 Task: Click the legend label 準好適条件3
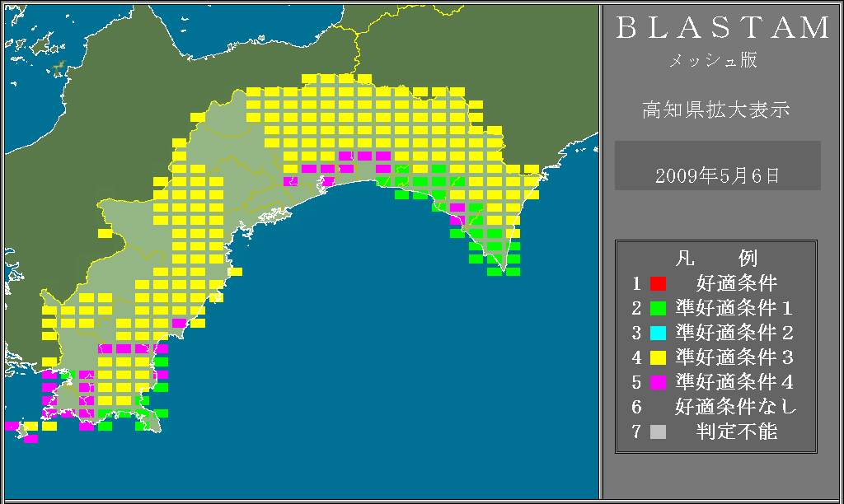[x=734, y=357]
